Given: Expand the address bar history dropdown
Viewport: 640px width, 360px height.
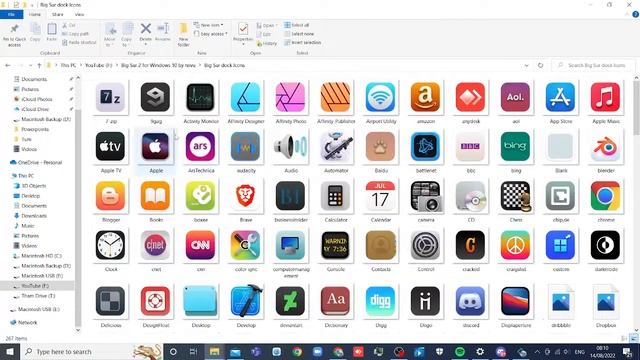Looking at the screenshot, I should click(526, 65).
